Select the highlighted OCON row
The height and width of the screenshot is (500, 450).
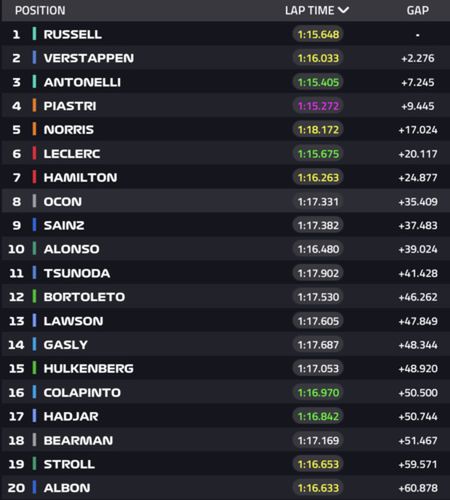tap(226, 201)
